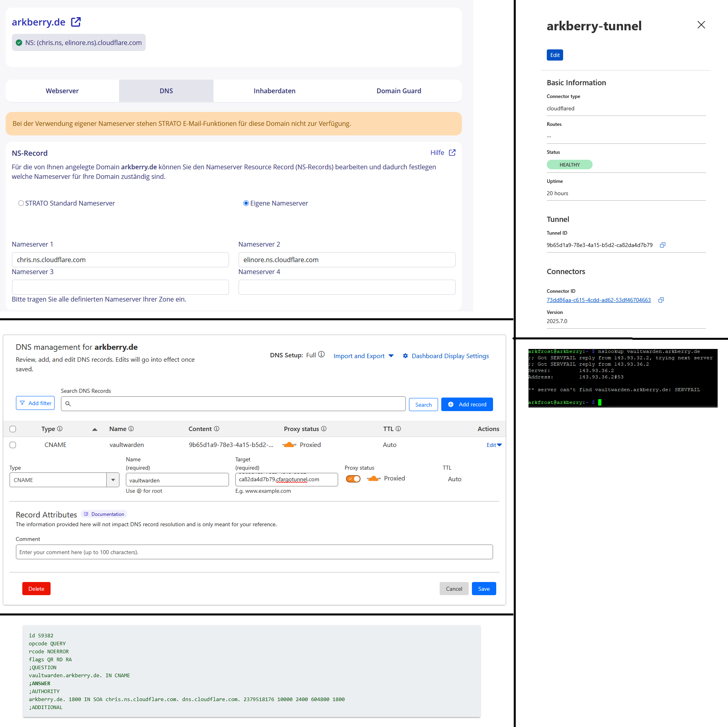
Task: Click the green NS verified check icon
Action: click(19, 43)
